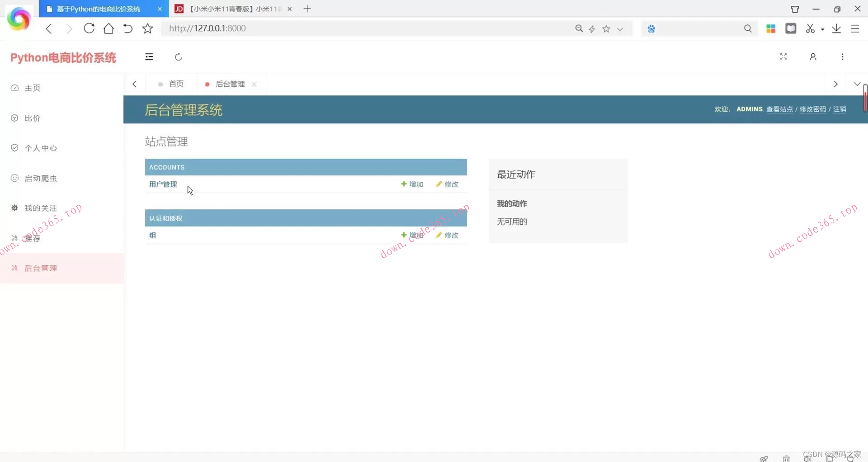Open the 组 link
The width and height of the screenshot is (868, 462).
point(153,236)
